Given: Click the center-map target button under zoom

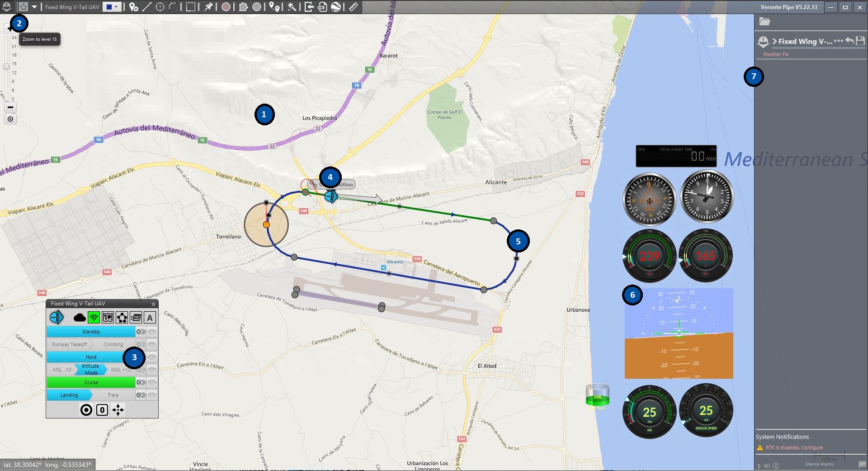Looking at the screenshot, I should [10, 119].
